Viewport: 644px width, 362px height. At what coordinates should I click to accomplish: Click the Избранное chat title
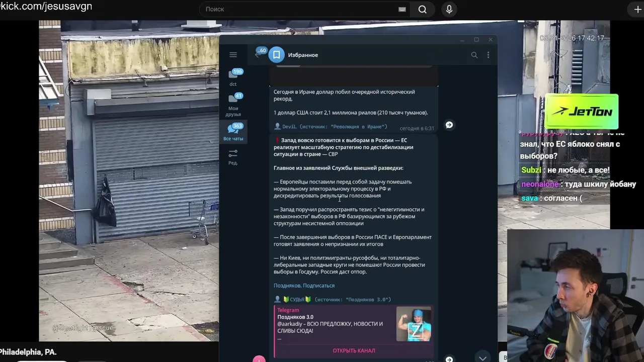coord(303,55)
